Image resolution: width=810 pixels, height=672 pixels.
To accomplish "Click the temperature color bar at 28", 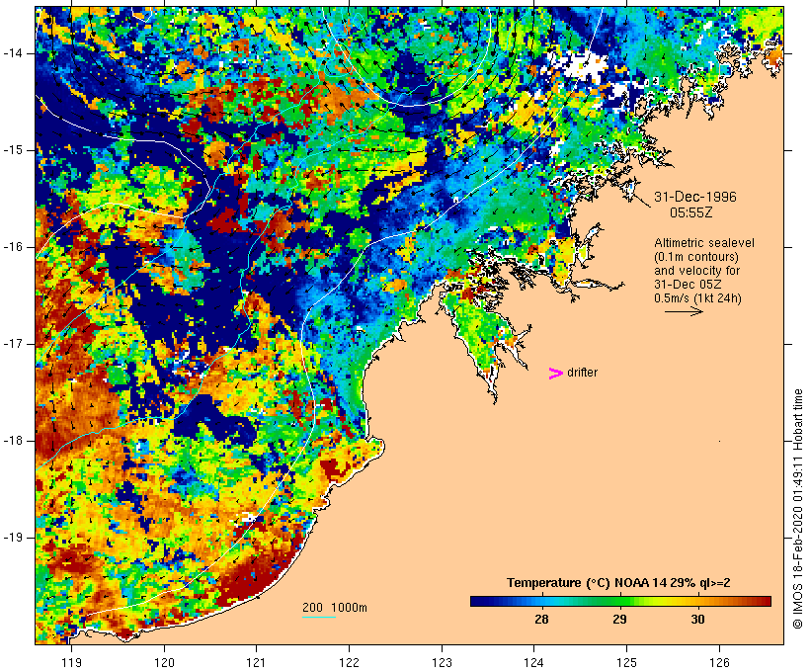I will (541, 601).
